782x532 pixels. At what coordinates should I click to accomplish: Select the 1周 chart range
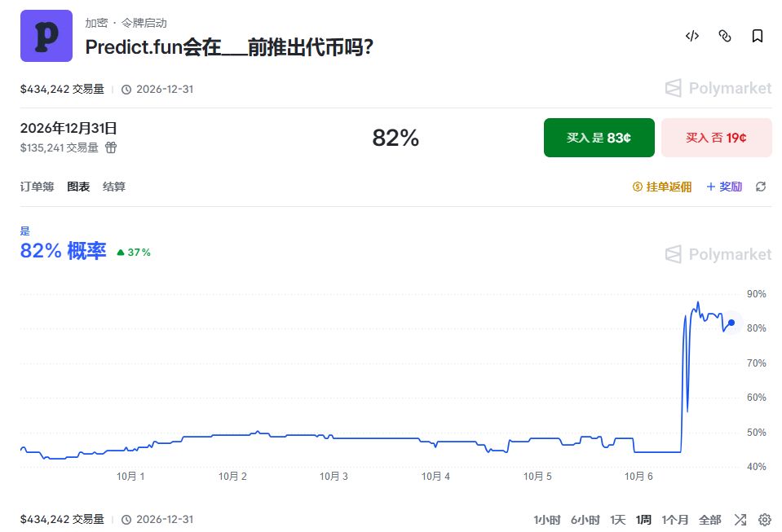(x=643, y=520)
